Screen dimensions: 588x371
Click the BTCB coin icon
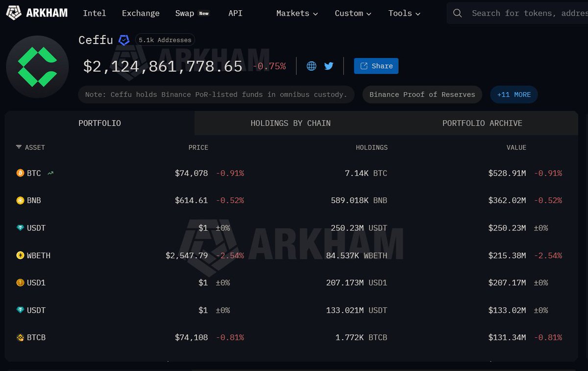click(x=20, y=338)
